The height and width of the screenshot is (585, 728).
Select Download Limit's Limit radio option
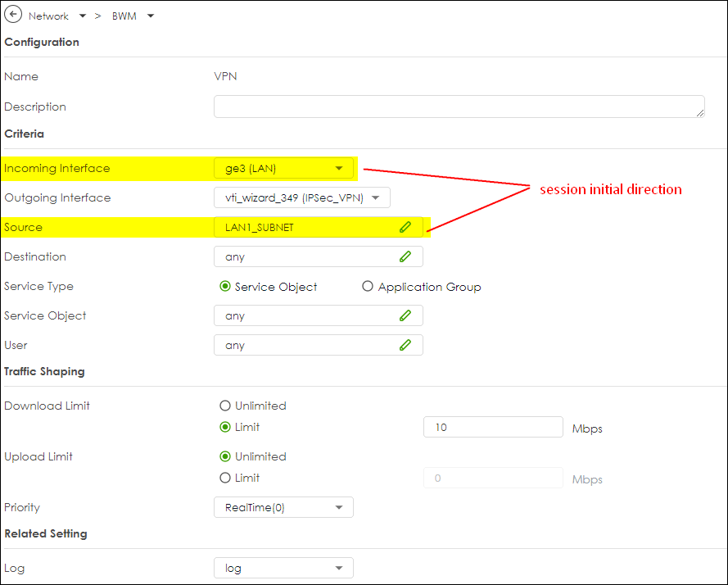(x=225, y=427)
